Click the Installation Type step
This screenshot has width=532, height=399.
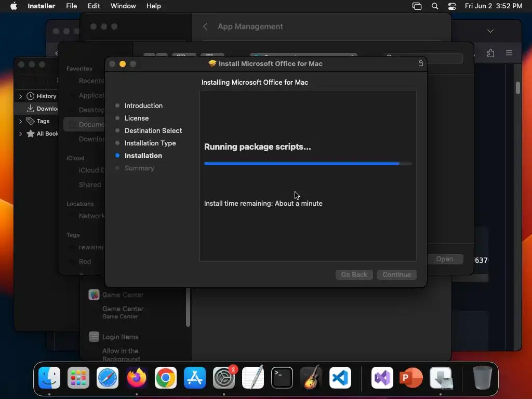(x=150, y=143)
